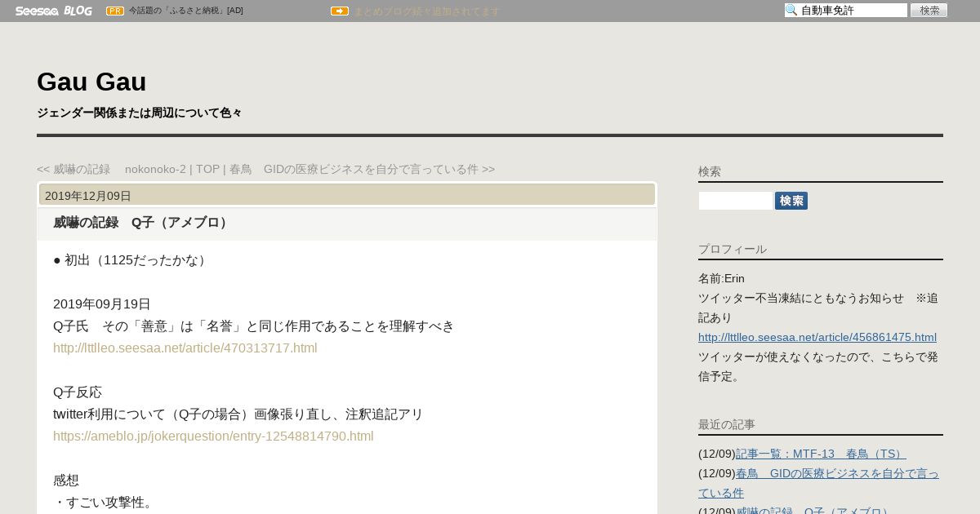Click the magnifier icon in top search box
Image resolution: width=980 pixels, height=514 pixels.
click(791, 11)
